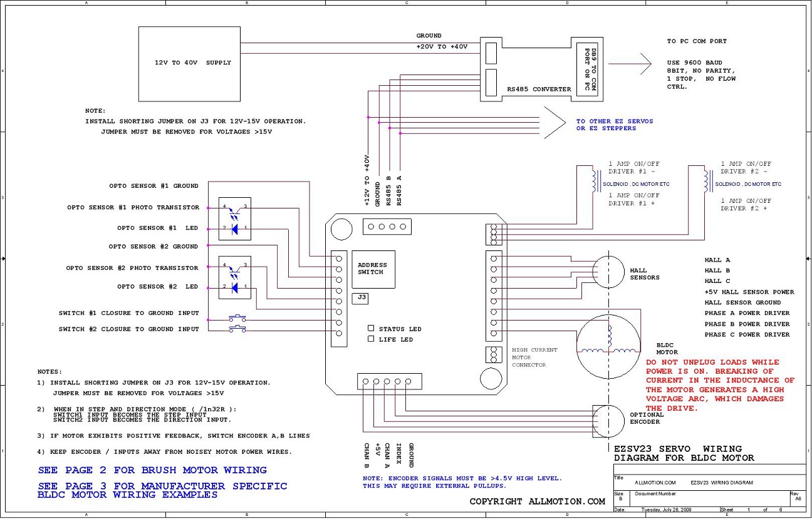This screenshot has width=812, height=519.
Task: Select the vertical RS485 A label
Action: (399, 190)
